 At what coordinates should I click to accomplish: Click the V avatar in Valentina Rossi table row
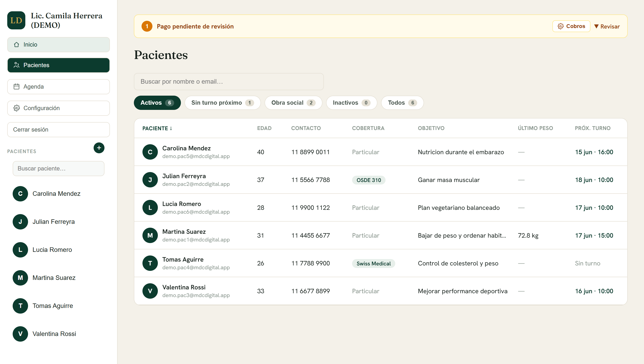150,291
